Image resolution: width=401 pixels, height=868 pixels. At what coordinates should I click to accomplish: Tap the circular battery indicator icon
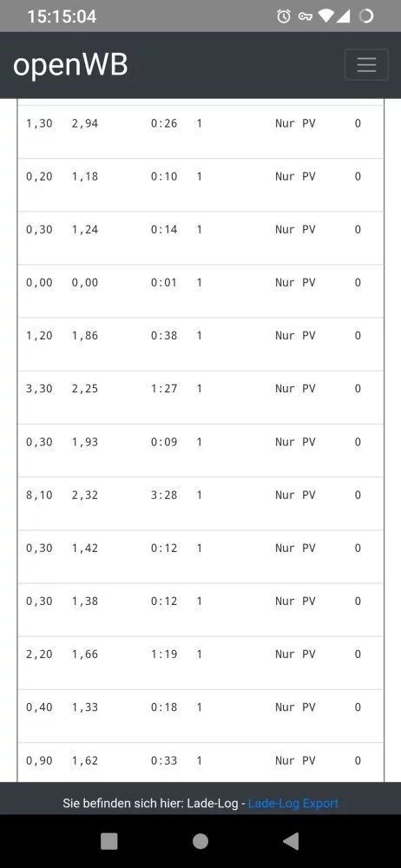coord(365,16)
